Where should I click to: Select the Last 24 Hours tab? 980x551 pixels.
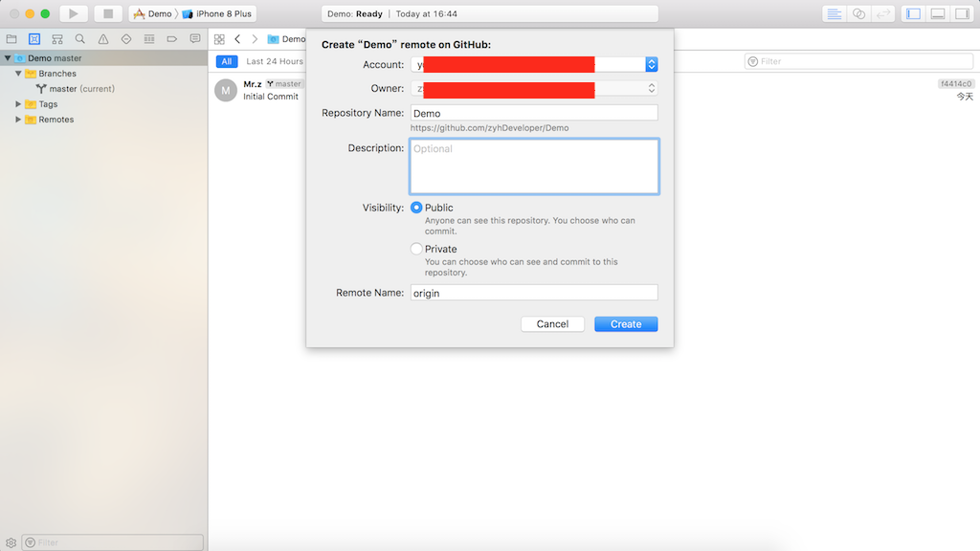[x=275, y=61]
